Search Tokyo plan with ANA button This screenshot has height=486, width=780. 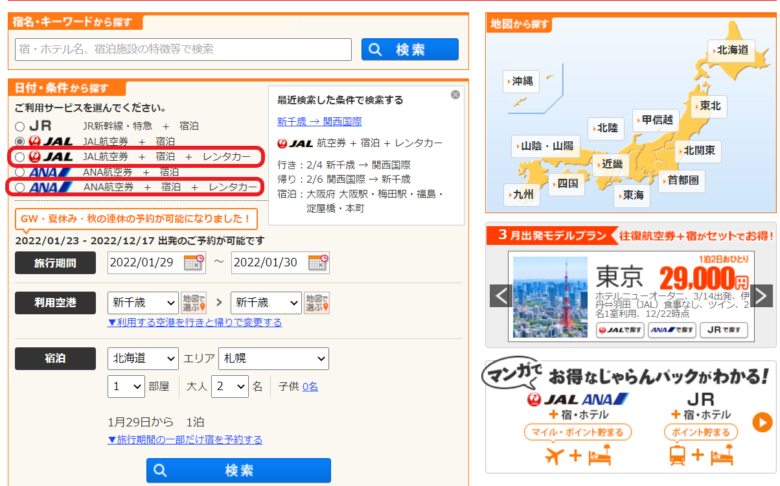pyautogui.click(x=672, y=330)
